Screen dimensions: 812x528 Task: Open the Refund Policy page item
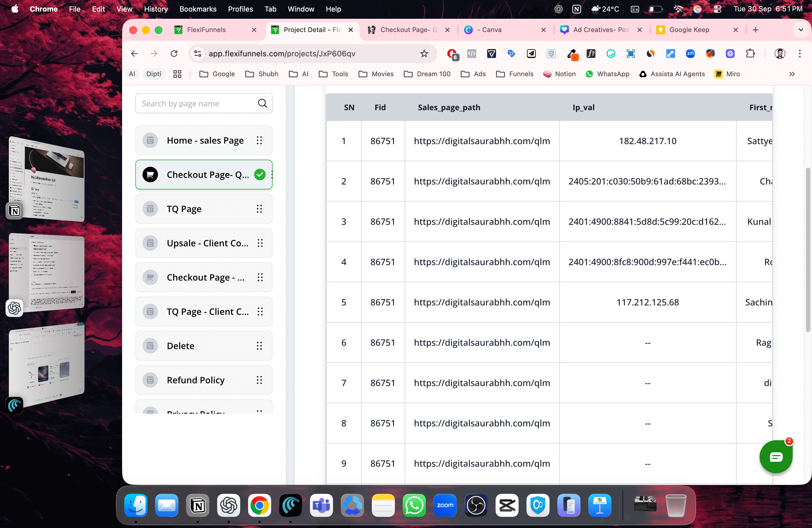click(196, 380)
